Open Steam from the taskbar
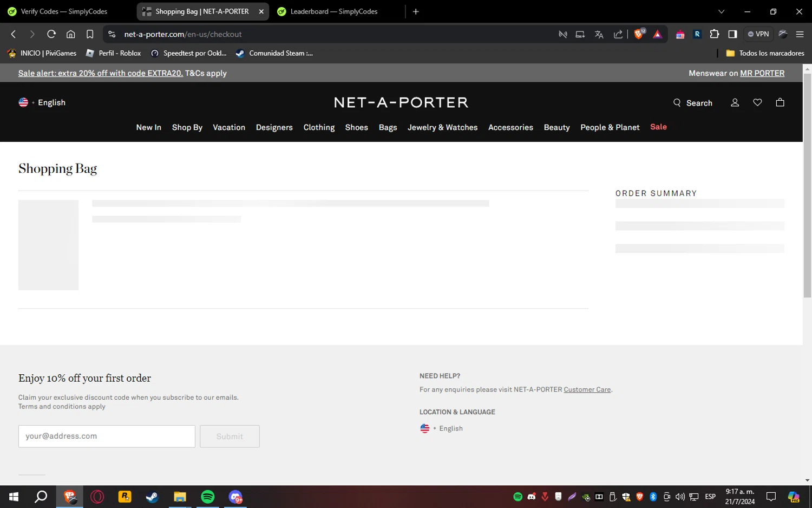This screenshot has width=812, height=508. pos(152,497)
